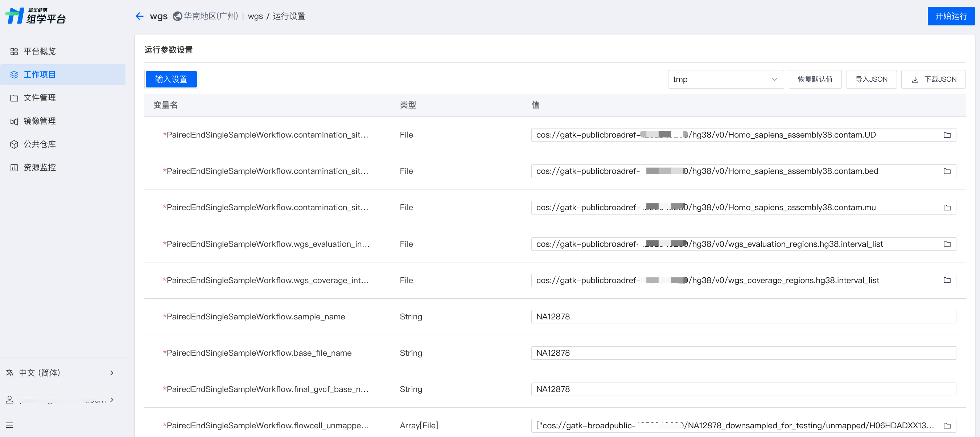Open 平台概览 in the sidebar

pyautogui.click(x=40, y=52)
